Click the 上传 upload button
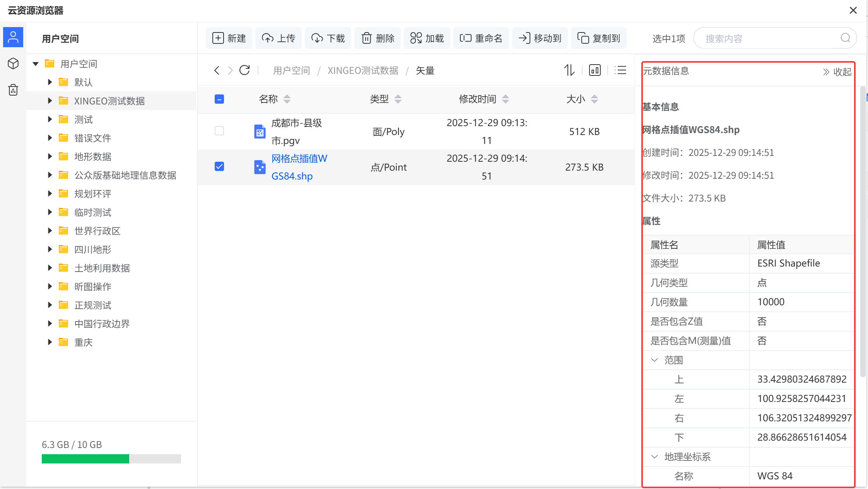This screenshot has height=489, width=868. (x=279, y=38)
